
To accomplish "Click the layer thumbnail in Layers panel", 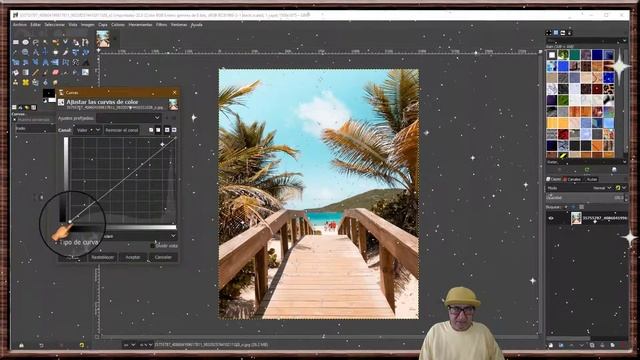I will [576, 218].
